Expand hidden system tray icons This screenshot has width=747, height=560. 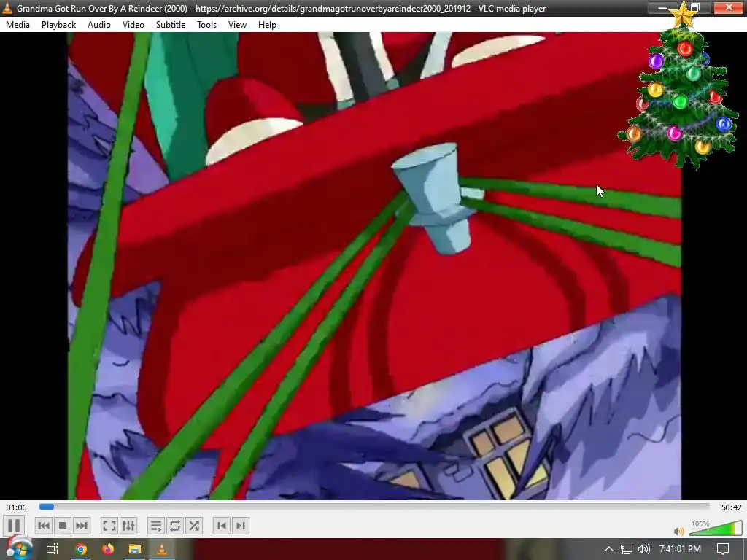[609, 549]
